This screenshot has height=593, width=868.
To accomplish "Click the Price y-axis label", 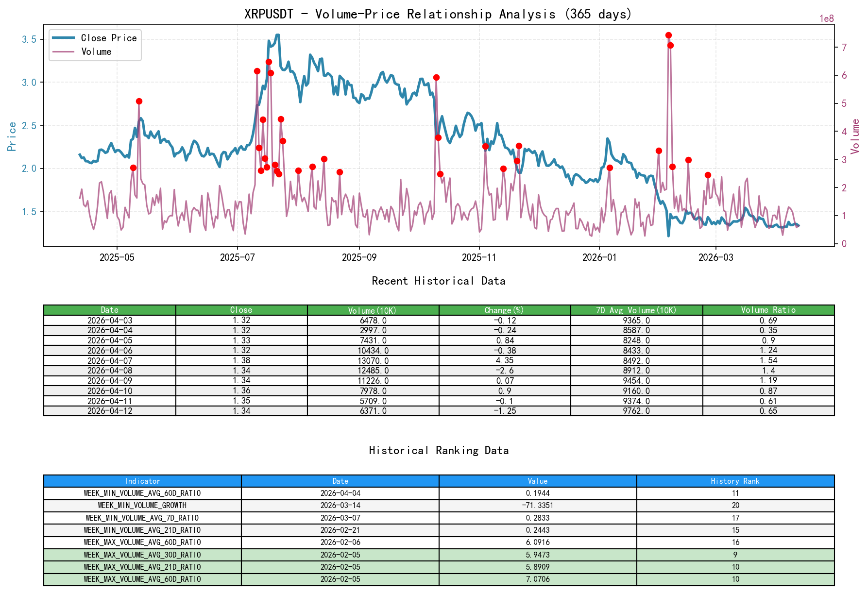I will point(12,136).
